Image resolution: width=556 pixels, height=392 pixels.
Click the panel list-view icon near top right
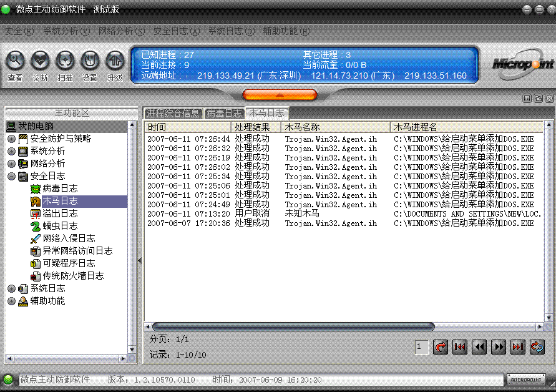tap(527, 99)
